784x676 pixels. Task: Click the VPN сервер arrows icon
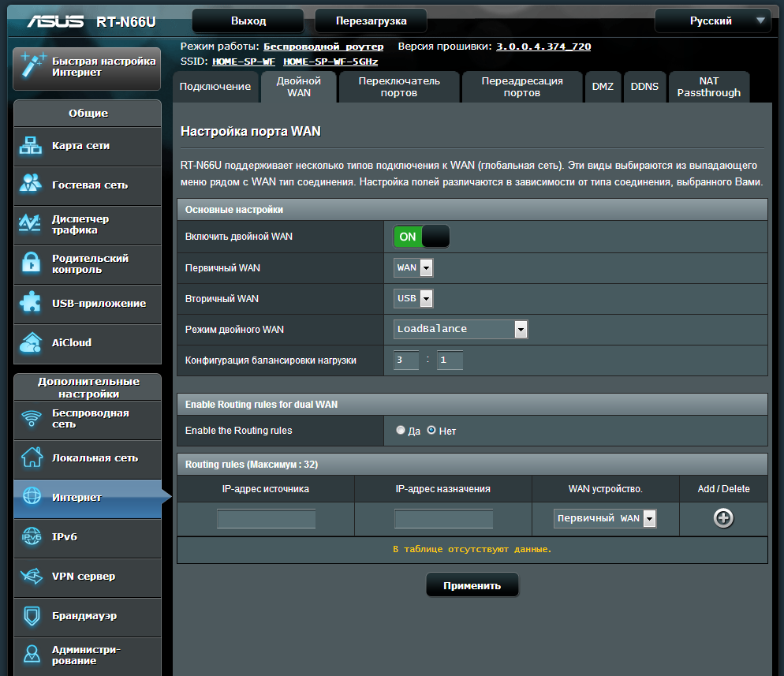[x=32, y=576]
